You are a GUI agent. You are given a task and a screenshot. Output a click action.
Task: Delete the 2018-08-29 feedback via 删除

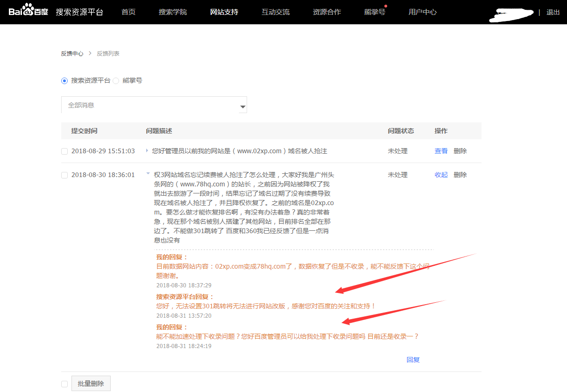point(460,151)
